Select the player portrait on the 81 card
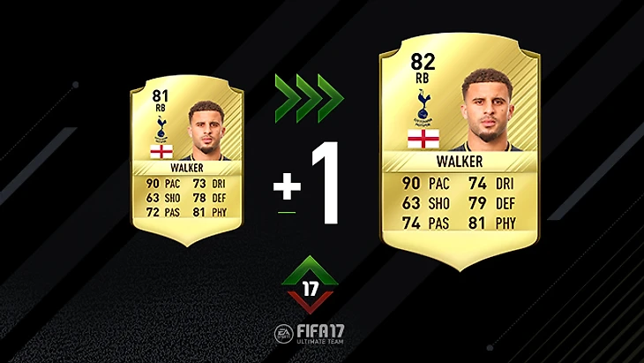 pyautogui.click(x=206, y=131)
